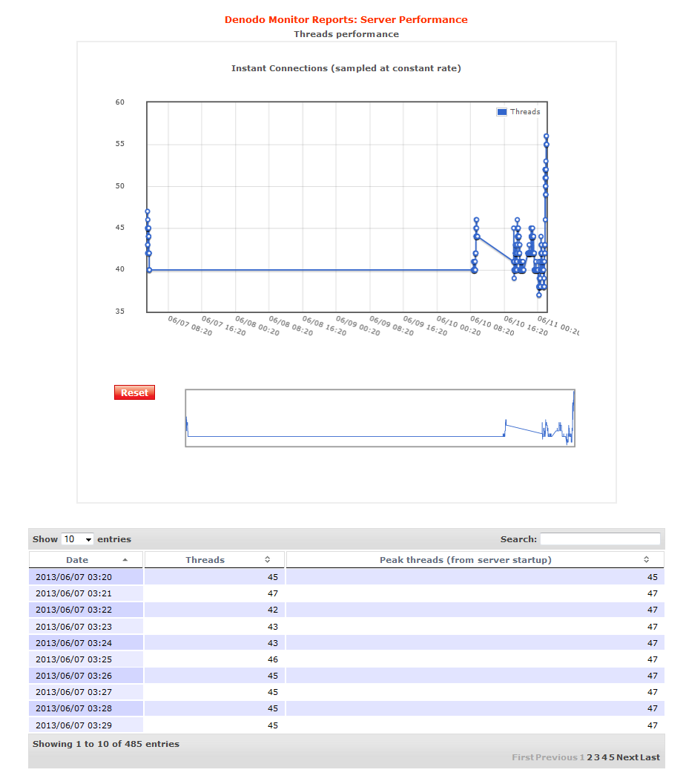
Task: Click the Showing 1 to 10 of 485 entries text
Action: pos(105,744)
